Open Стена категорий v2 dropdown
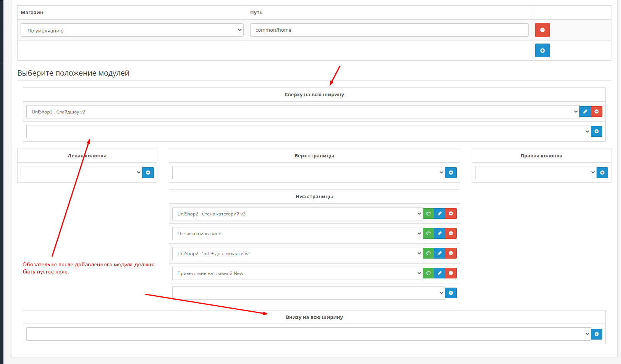This screenshot has width=621, height=364. click(298, 214)
